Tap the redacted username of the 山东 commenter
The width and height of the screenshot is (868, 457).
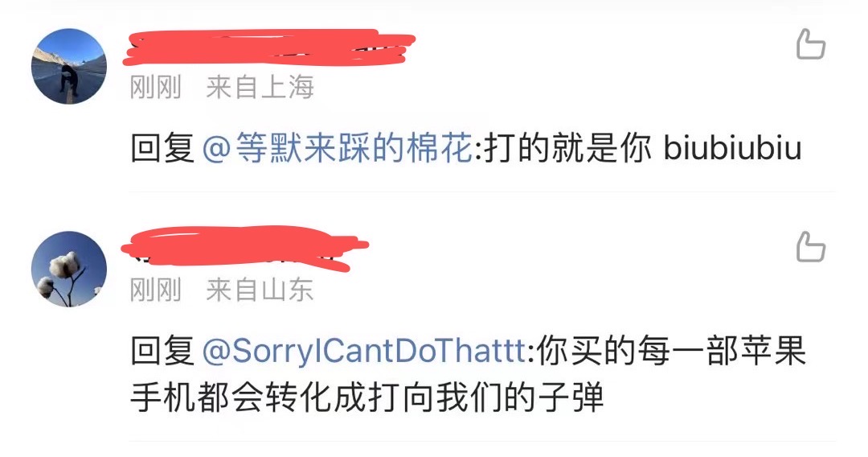pyautogui.click(x=244, y=249)
